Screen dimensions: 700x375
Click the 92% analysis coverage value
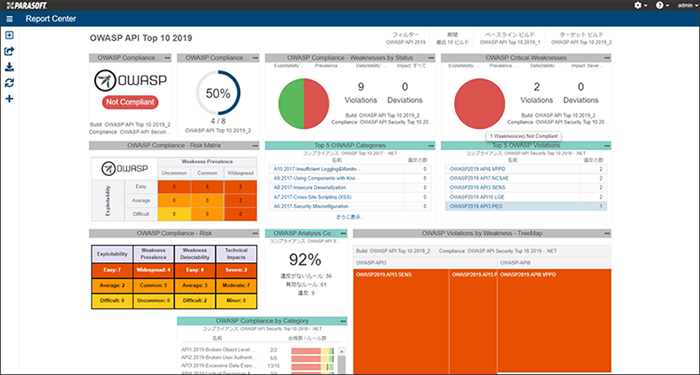(306, 260)
